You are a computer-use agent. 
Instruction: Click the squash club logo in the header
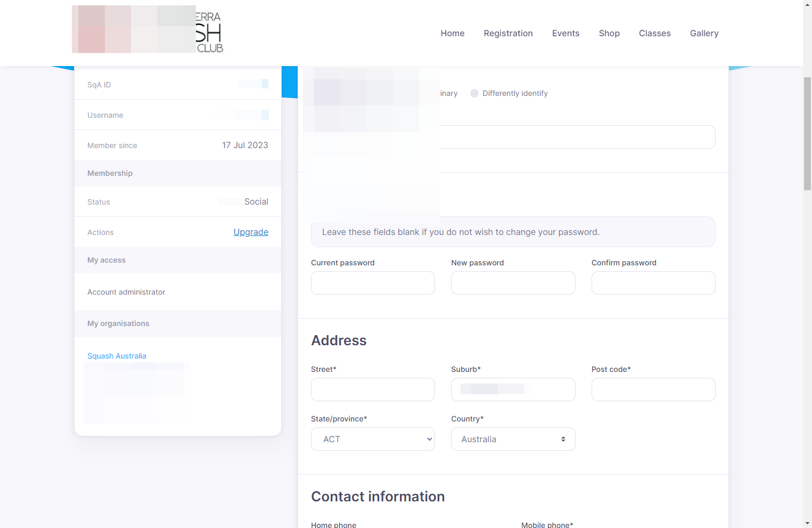147,30
